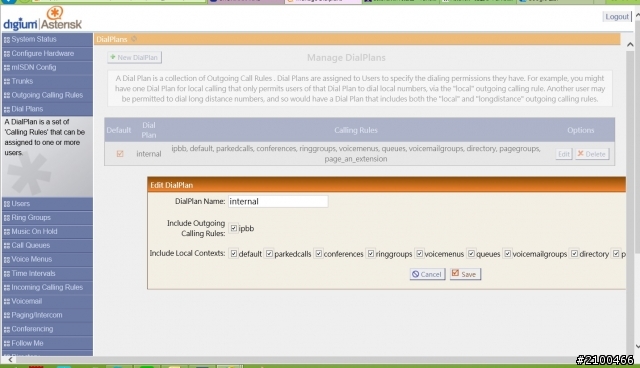The image size is (640, 368).
Task: Toggle voicemenus local context
Action: (419, 253)
